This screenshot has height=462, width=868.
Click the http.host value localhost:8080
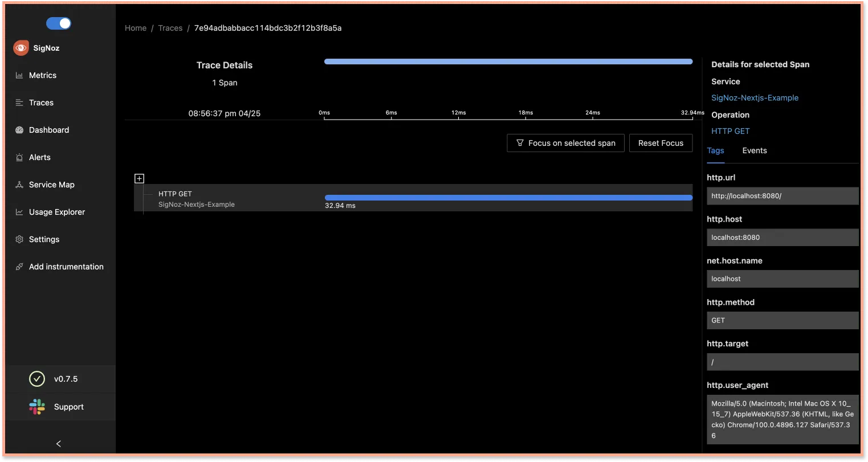click(x=783, y=238)
